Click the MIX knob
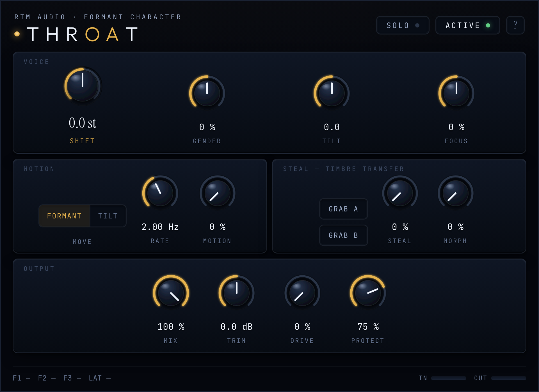Image resolution: width=539 pixels, height=392 pixels. (x=171, y=293)
